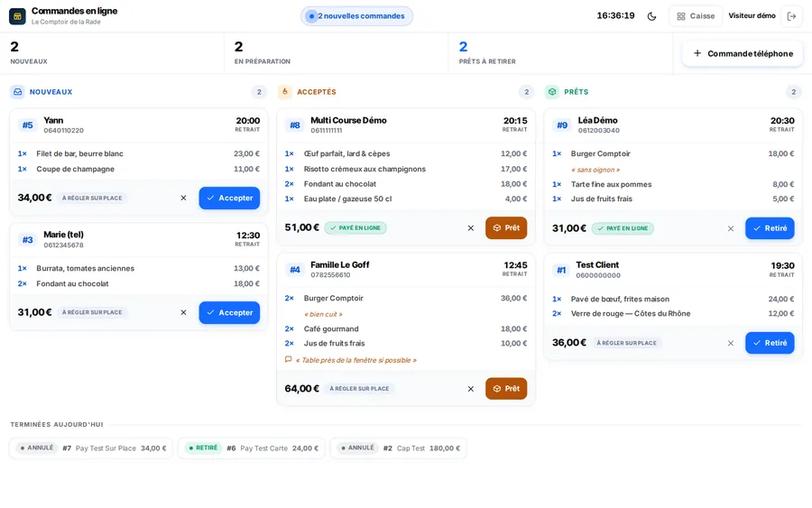Cancel Léa Démo order with the X

click(731, 228)
